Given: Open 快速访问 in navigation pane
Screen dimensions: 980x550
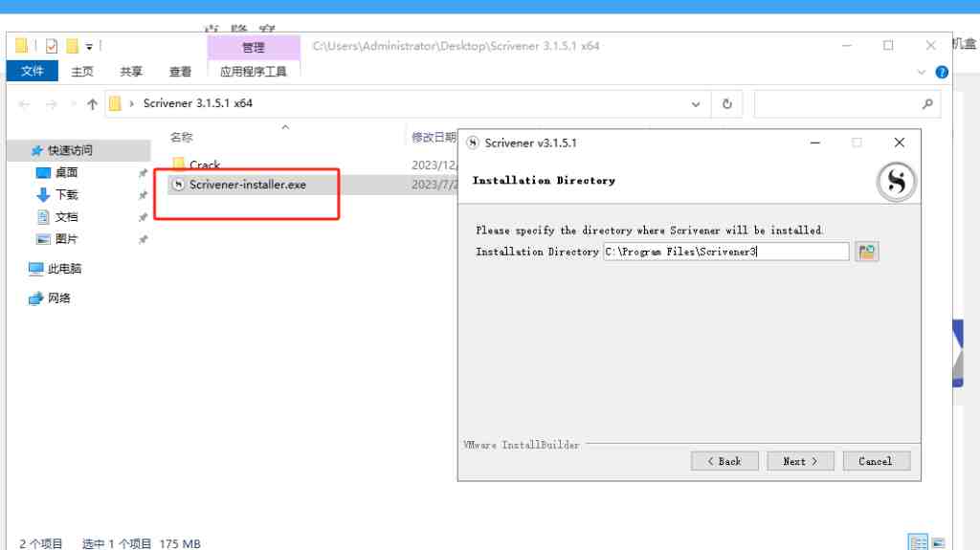Looking at the screenshot, I should point(69,150).
